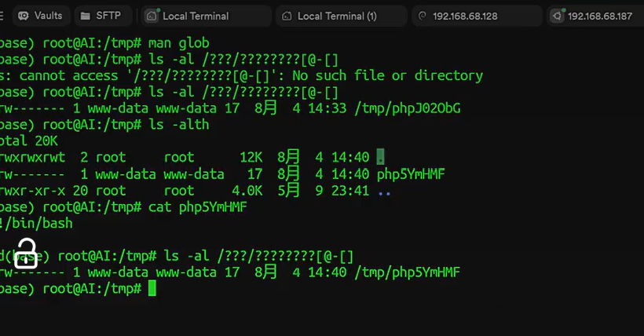Click the 192.168.68.187 tab's OS icon
644x336 pixels.
(557, 16)
